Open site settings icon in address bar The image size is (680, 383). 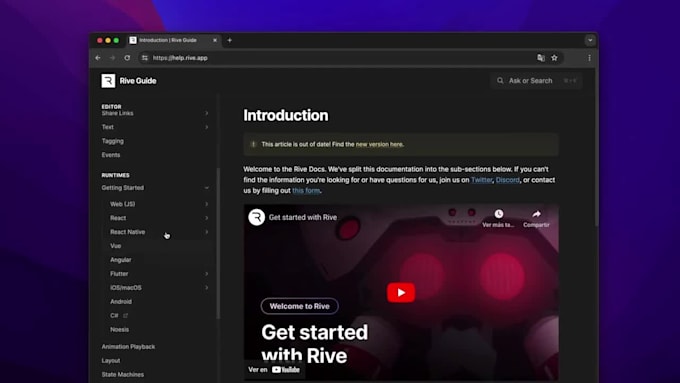point(145,58)
